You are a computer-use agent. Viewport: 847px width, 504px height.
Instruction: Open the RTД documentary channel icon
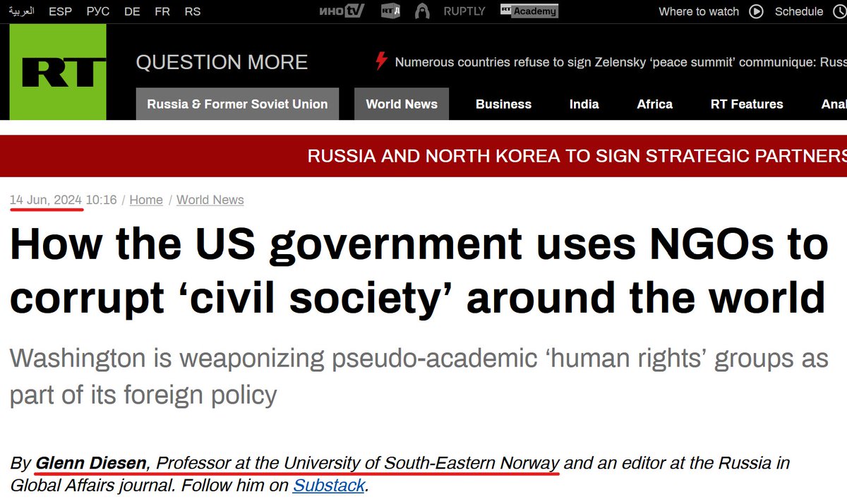point(390,11)
